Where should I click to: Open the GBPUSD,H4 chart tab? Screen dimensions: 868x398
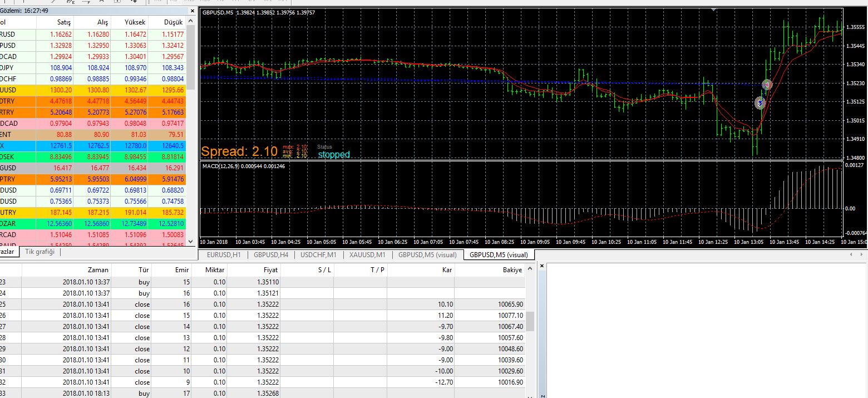coord(271,255)
